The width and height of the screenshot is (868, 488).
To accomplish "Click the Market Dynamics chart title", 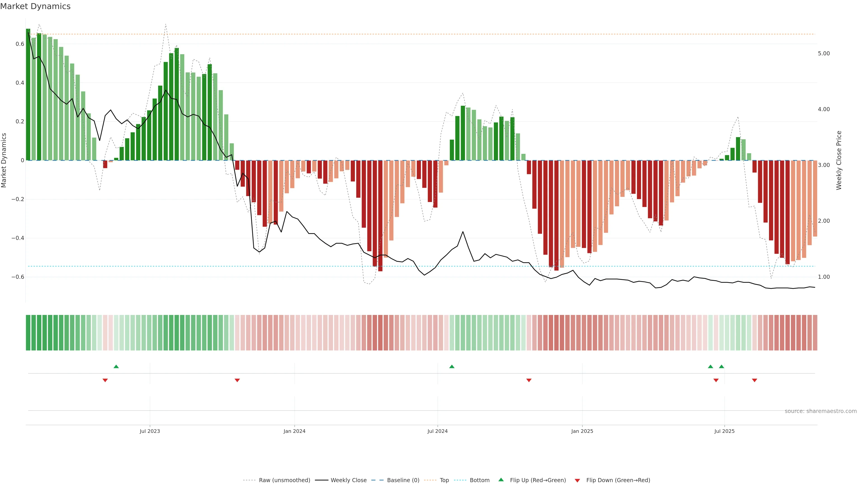I will click(35, 6).
